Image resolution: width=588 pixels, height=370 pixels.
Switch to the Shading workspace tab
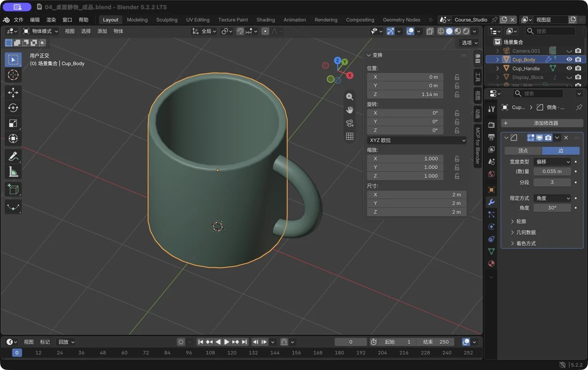[266, 20]
